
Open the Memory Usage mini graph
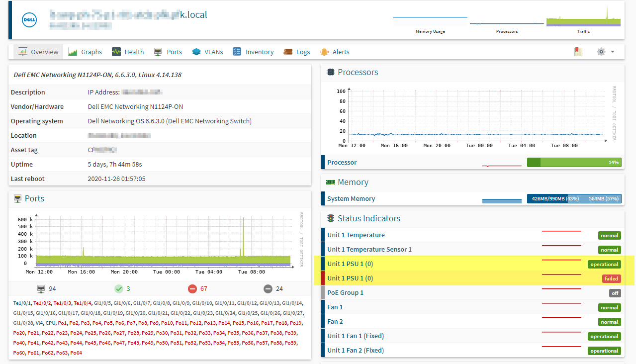tap(430, 20)
